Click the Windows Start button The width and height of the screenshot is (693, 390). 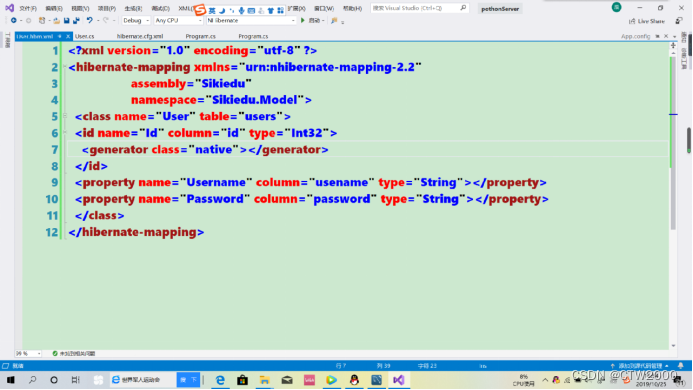click(x=11, y=380)
